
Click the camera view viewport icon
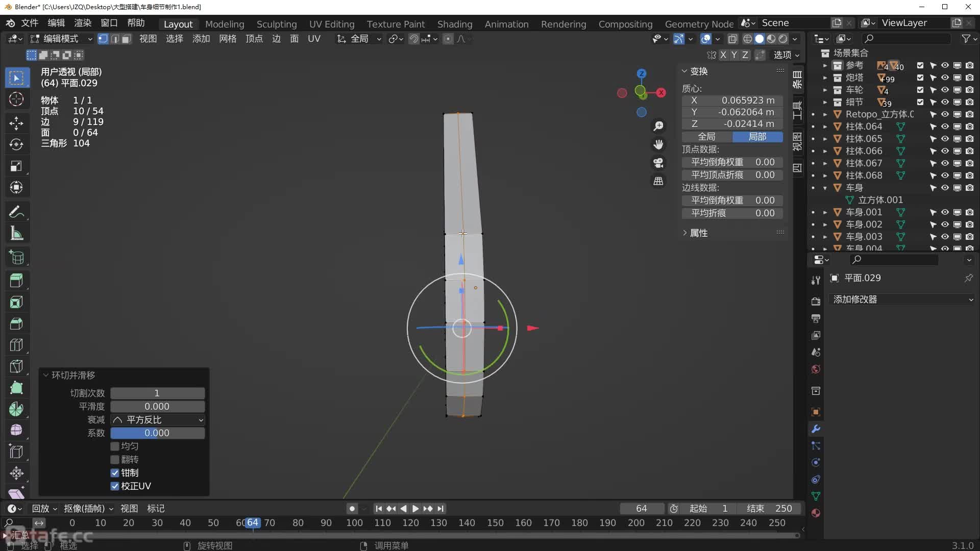coord(658,163)
